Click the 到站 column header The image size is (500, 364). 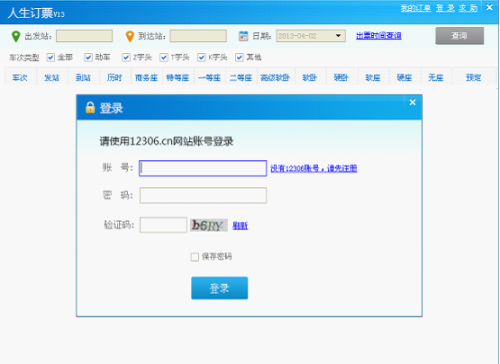tap(83, 78)
